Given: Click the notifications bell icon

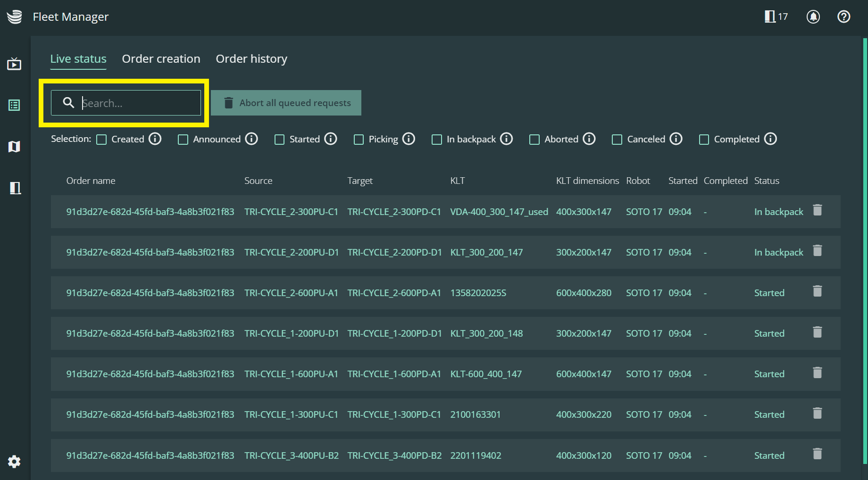Looking at the screenshot, I should tap(813, 17).
